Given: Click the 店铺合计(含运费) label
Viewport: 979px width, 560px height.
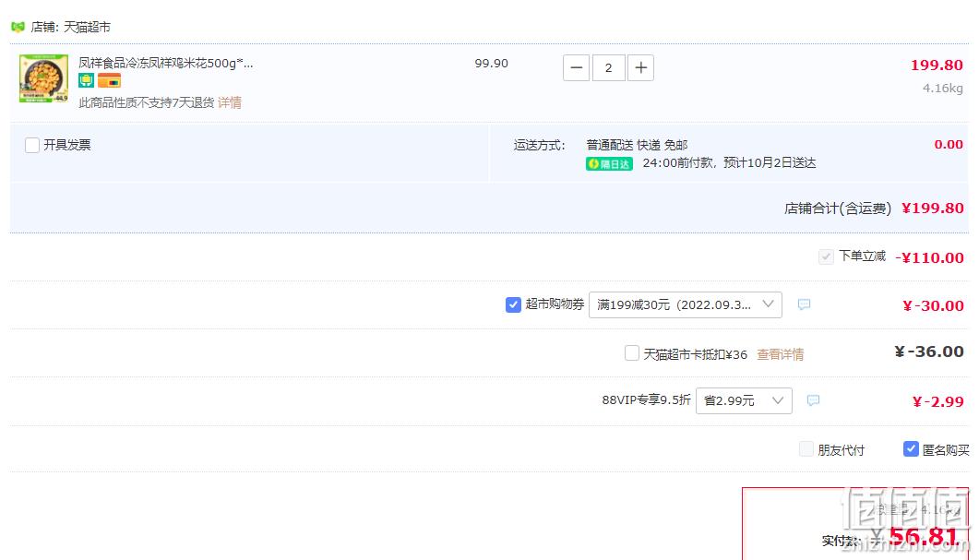Looking at the screenshot, I should 838,209.
